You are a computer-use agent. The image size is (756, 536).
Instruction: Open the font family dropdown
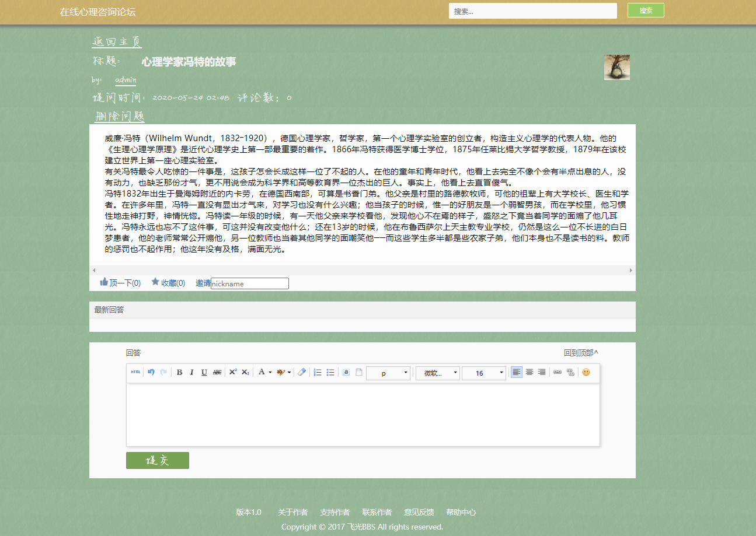click(x=437, y=372)
